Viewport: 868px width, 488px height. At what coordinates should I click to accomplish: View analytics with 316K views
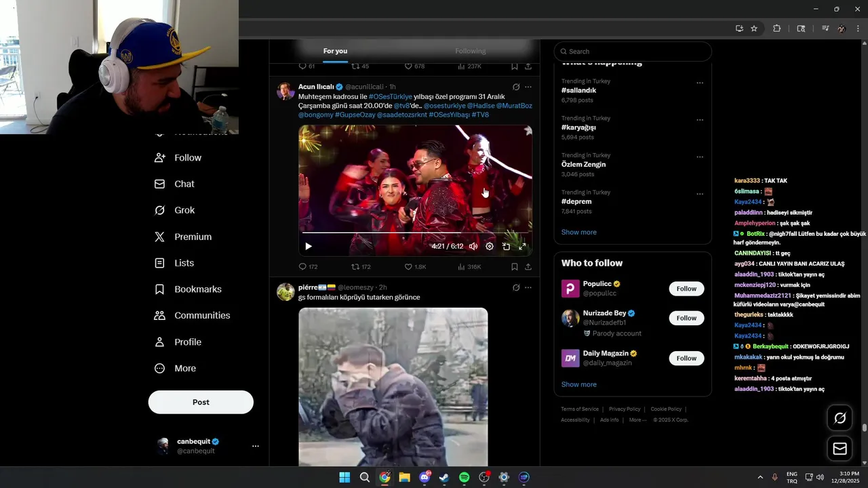coord(469,267)
